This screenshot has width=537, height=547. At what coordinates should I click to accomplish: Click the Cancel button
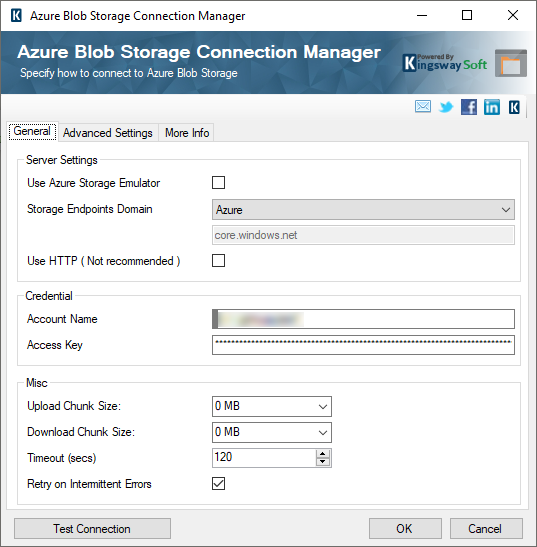(x=486, y=529)
